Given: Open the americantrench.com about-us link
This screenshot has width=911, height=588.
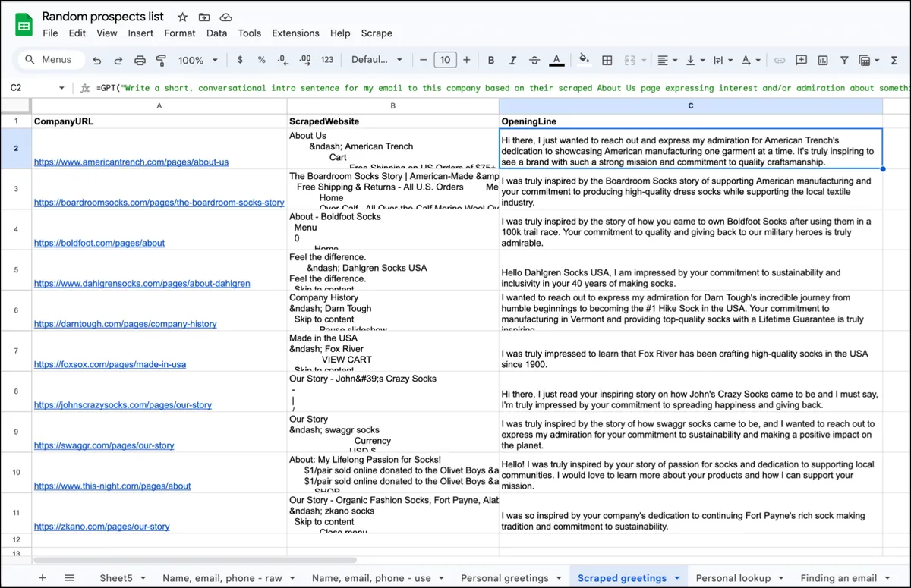Looking at the screenshot, I should point(131,162).
